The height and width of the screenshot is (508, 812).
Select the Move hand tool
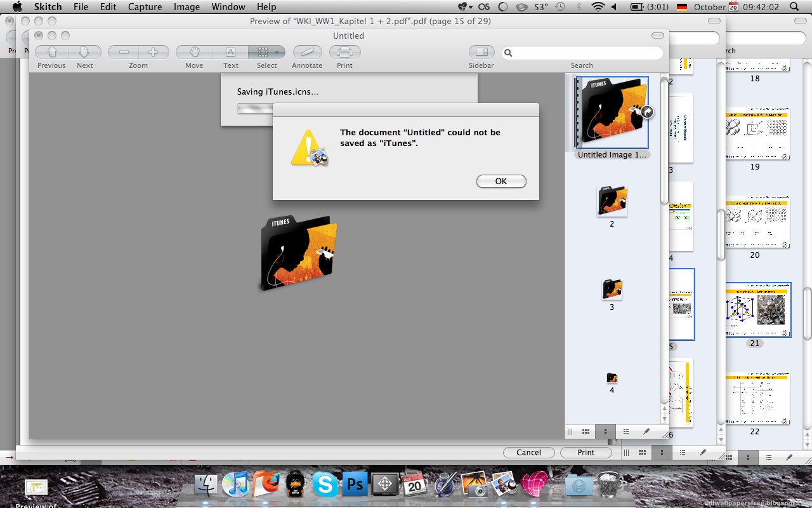(x=194, y=52)
